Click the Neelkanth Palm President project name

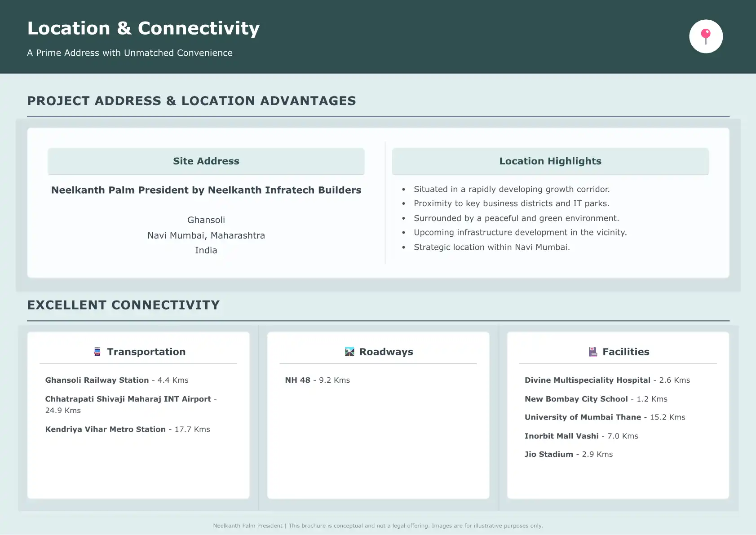(x=206, y=190)
